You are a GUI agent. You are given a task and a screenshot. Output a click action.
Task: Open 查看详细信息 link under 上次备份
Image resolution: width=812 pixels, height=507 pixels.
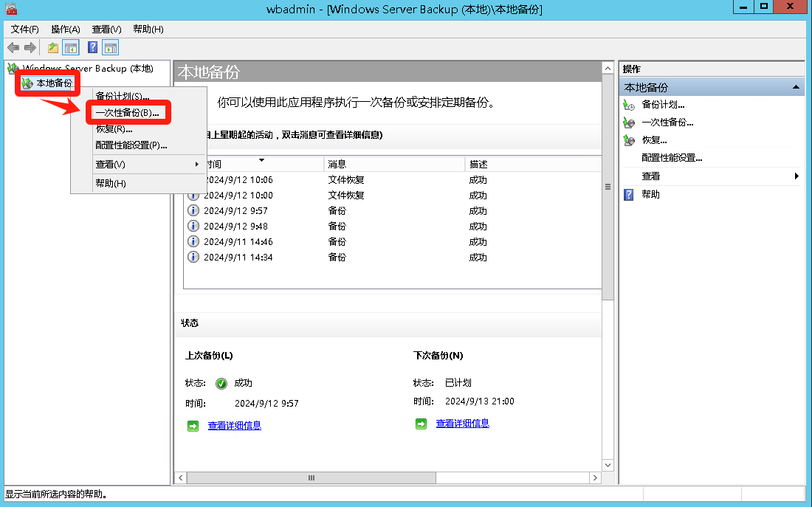[234, 426]
